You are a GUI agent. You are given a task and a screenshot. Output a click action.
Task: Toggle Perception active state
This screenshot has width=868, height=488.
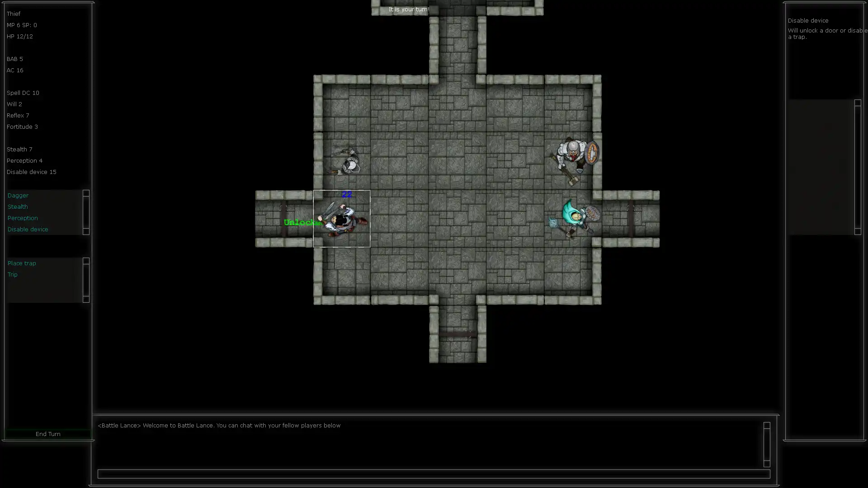(22, 217)
